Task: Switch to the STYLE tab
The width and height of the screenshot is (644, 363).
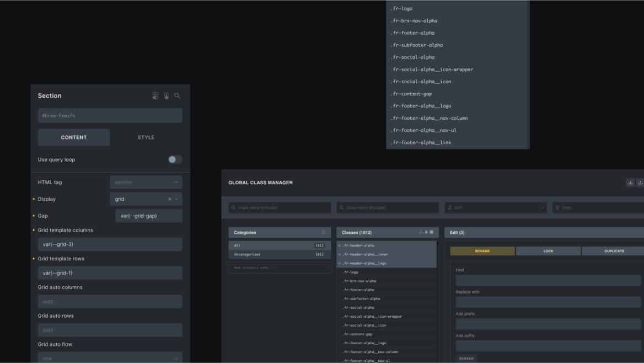Action: click(146, 137)
